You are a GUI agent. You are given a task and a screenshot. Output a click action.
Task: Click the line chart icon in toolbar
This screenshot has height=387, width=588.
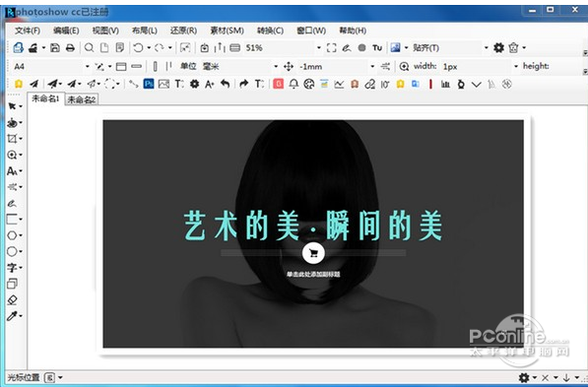click(x=339, y=85)
